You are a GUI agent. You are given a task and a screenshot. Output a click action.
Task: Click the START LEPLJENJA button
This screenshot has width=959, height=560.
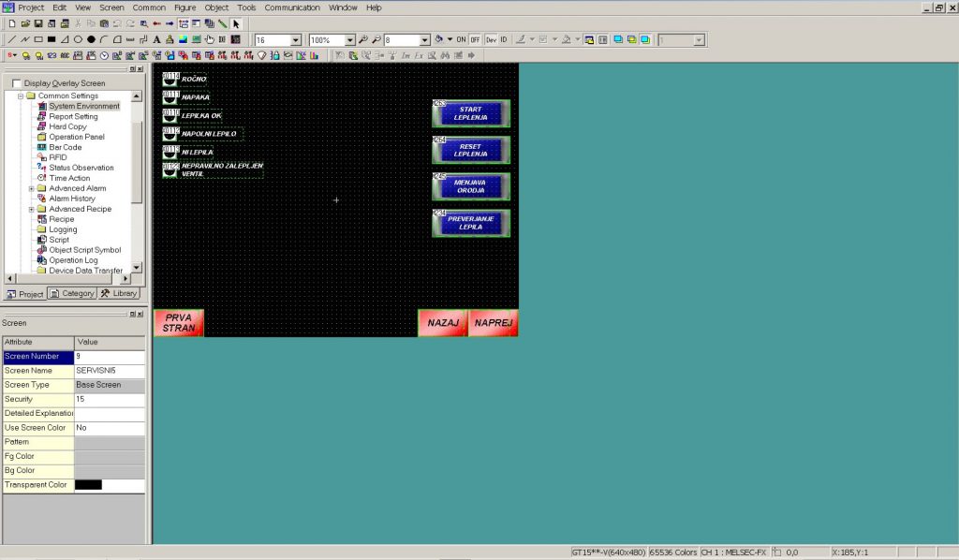(x=470, y=113)
